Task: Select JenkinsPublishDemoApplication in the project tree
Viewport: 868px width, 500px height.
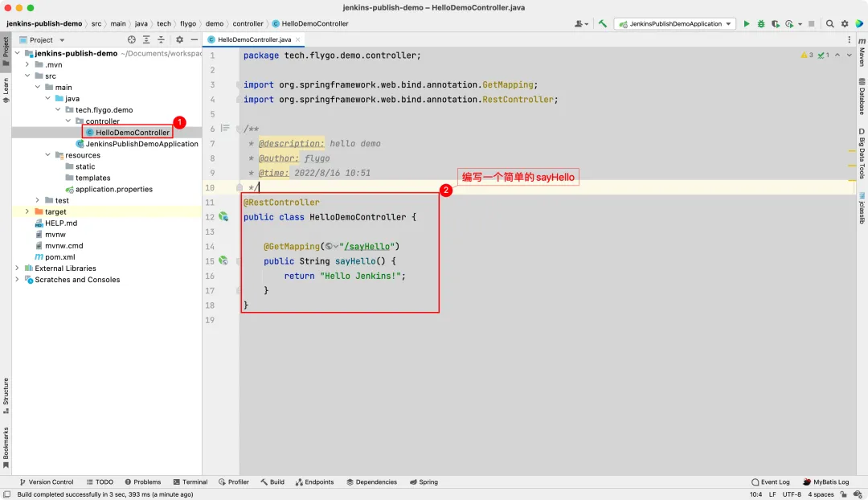Action: (x=141, y=144)
